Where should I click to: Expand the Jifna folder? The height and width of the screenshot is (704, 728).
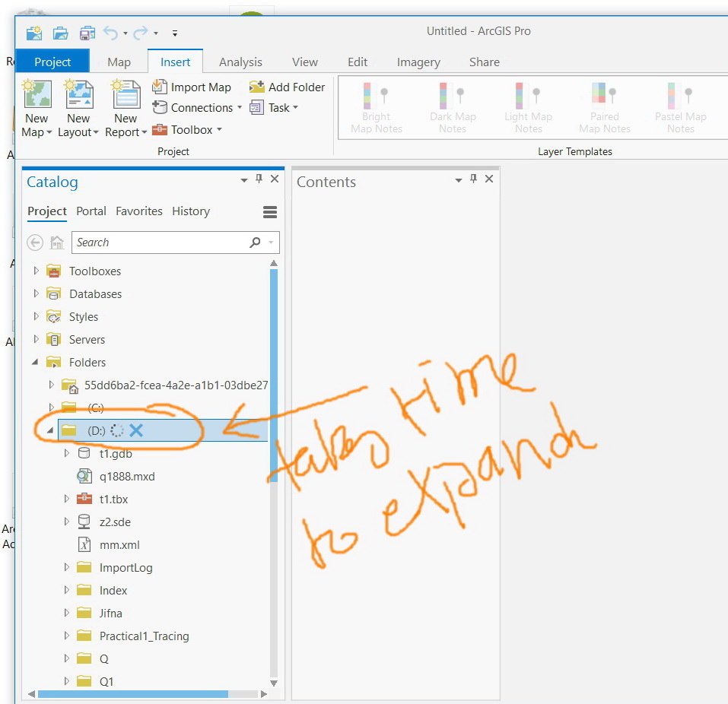(x=66, y=613)
